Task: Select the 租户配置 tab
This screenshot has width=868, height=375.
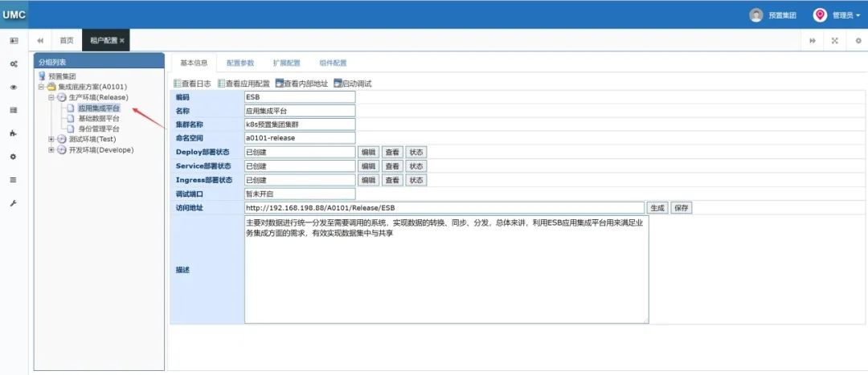Action: tap(104, 40)
